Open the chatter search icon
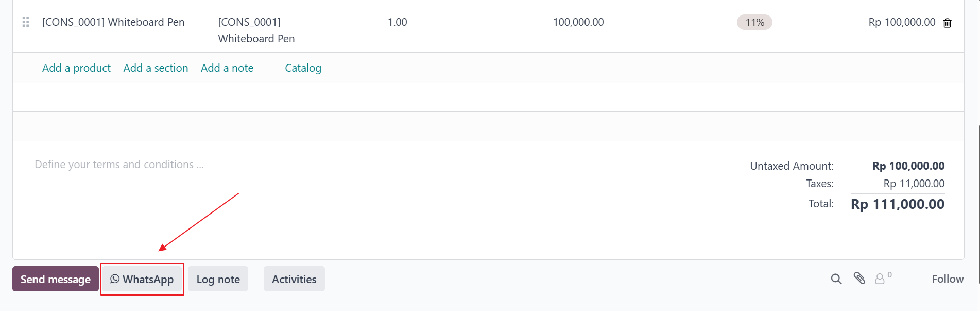The height and width of the screenshot is (311, 980). [836, 279]
